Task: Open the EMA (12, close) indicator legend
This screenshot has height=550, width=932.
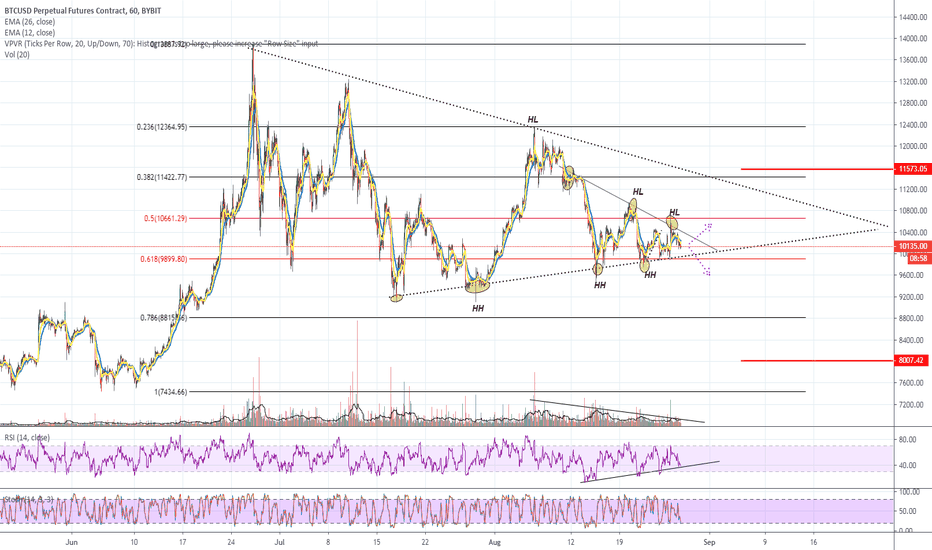Action: point(30,33)
